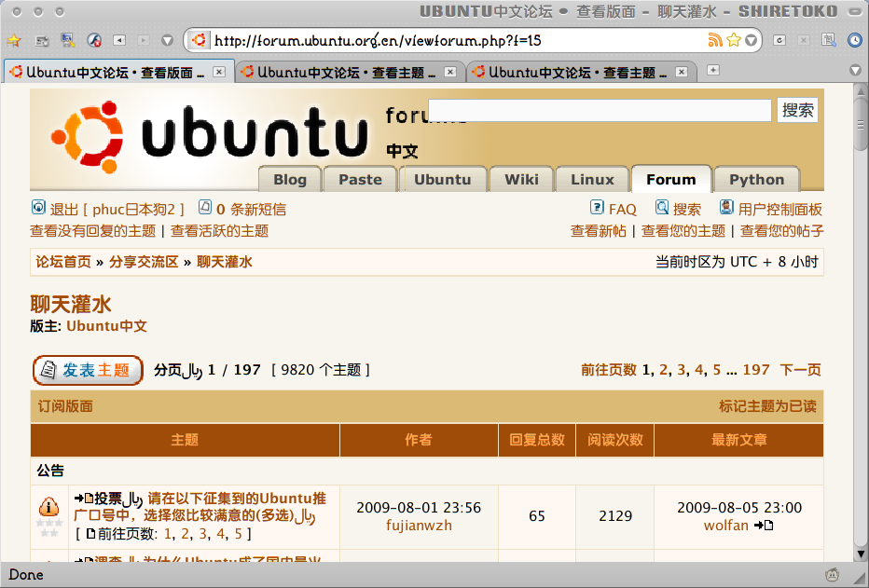Click the 聊天灌水 forum heading
This screenshot has width=869, height=588.
pyautogui.click(x=71, y=304)
